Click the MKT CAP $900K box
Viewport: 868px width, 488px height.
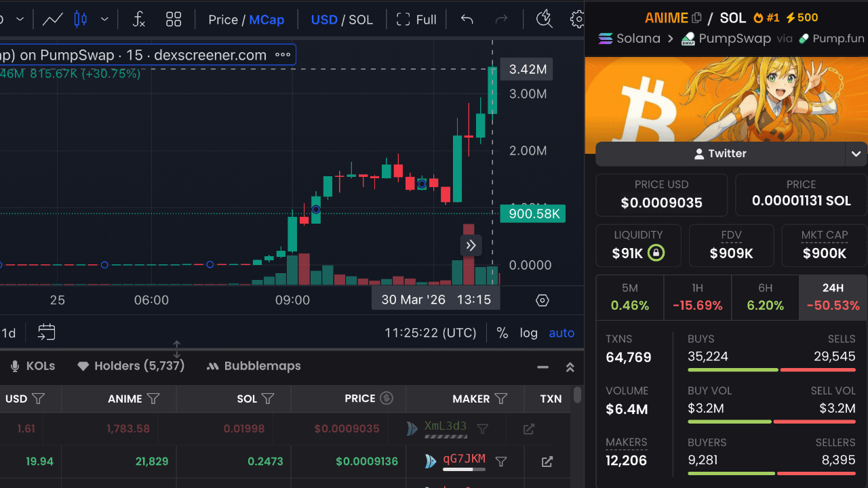825,245
